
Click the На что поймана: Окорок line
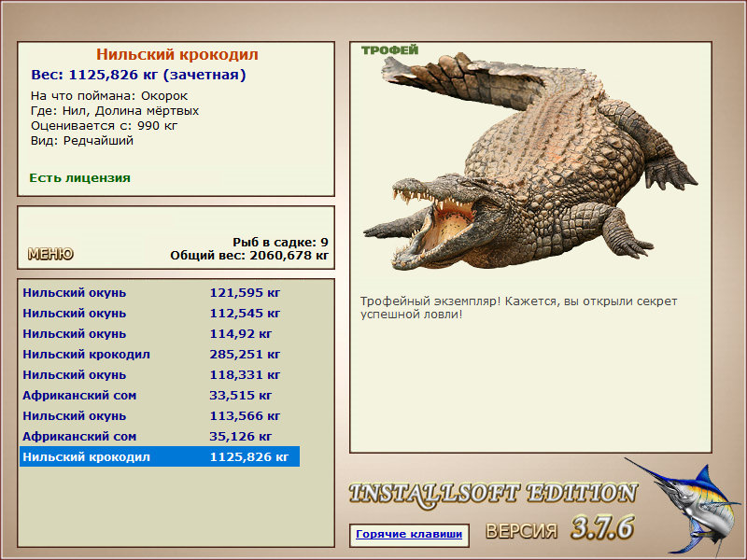coord(109,96)
